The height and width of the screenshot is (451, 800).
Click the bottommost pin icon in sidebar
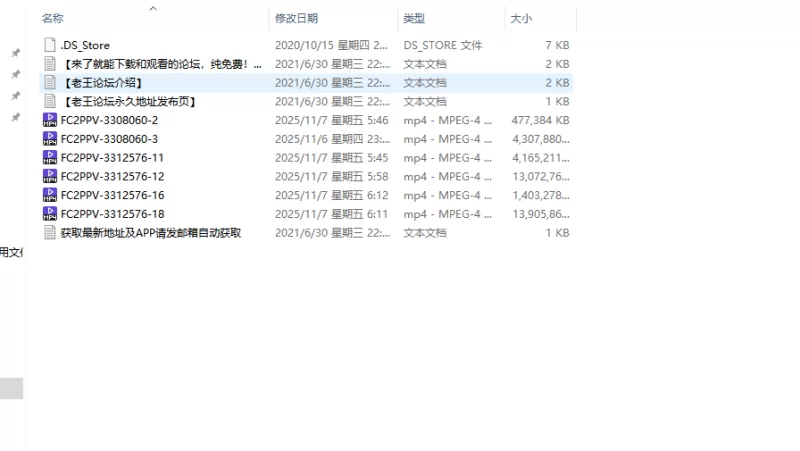[x=16, y=117]
